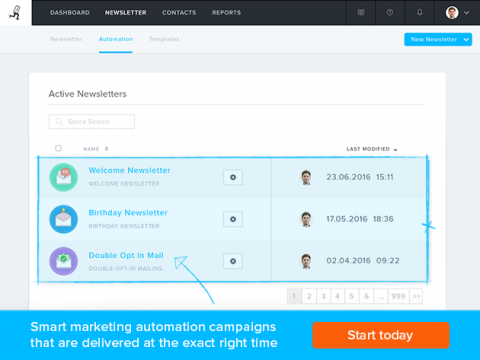Open settings gear for Double Opt In Mail

click(233, 261)
